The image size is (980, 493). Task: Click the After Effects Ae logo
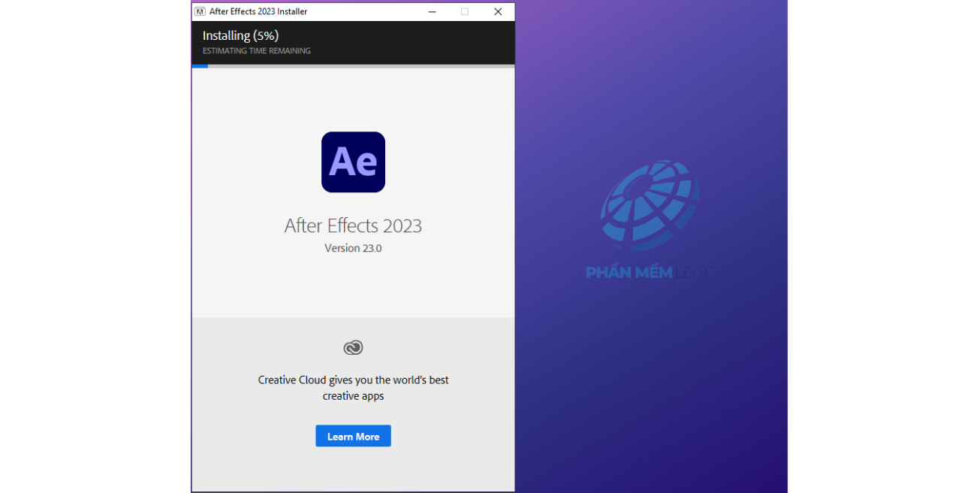[353, 162]
